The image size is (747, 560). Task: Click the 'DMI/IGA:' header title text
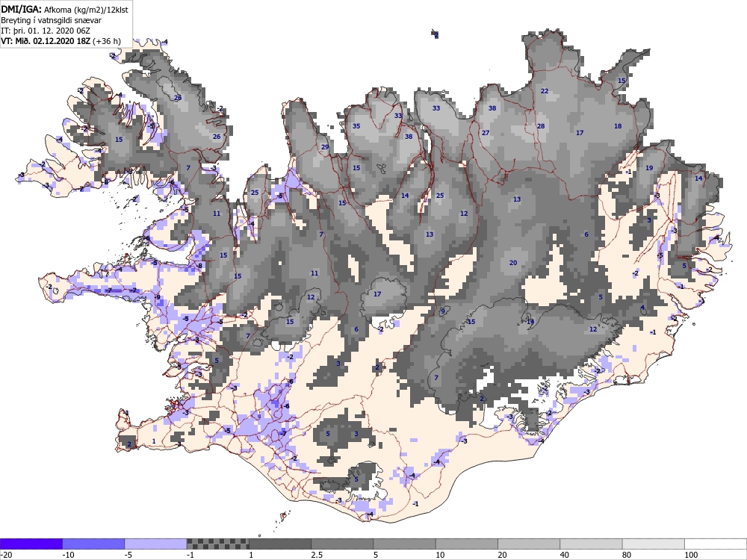pyautogui.click(x=22, y=10)
